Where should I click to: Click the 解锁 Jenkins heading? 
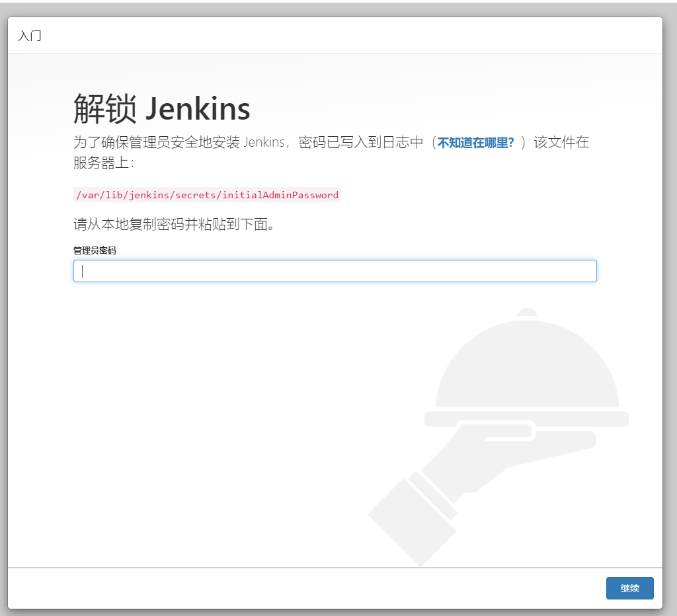pos(161,108)
